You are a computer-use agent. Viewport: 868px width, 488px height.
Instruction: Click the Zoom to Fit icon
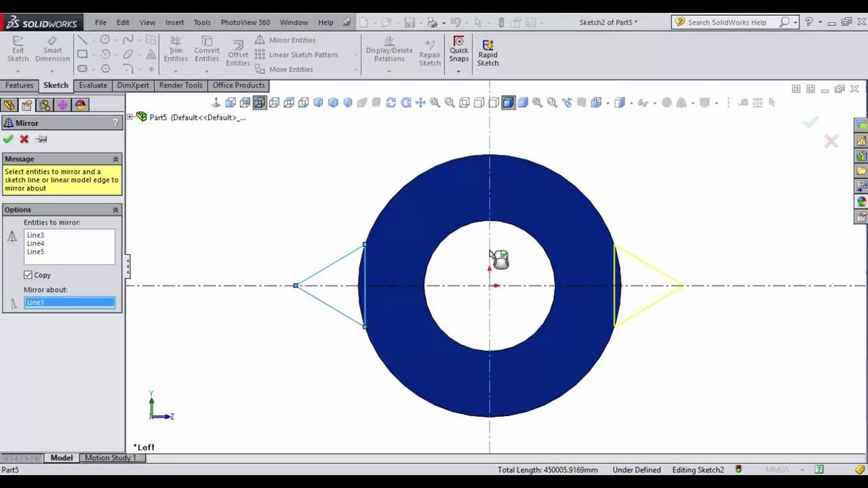click(x=435, y=102)
